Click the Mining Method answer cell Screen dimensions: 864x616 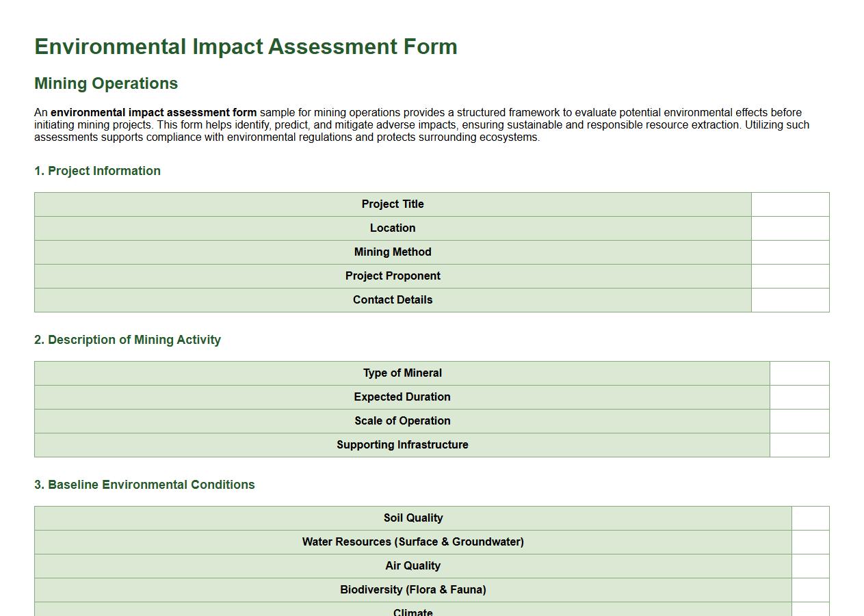(789, 252)
